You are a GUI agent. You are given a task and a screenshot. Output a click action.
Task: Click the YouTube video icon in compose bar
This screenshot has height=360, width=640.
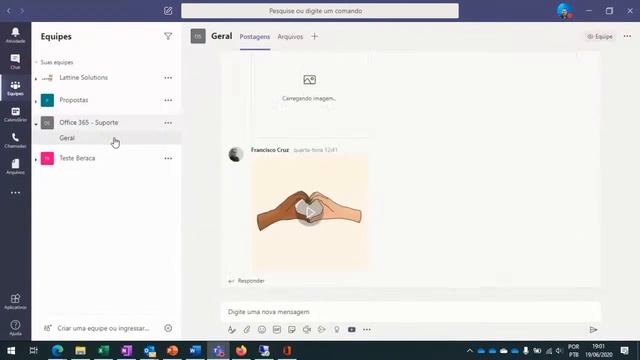click(x=352, y=329)
